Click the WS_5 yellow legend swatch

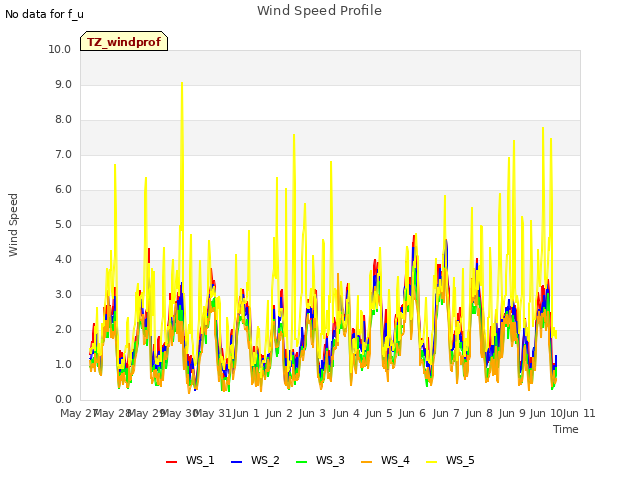[431, 462]
